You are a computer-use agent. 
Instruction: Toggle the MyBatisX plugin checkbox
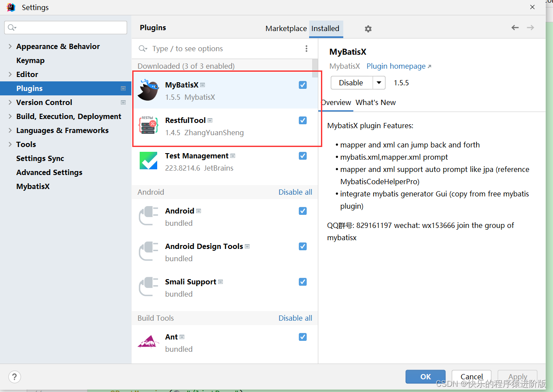coord(303,85)
